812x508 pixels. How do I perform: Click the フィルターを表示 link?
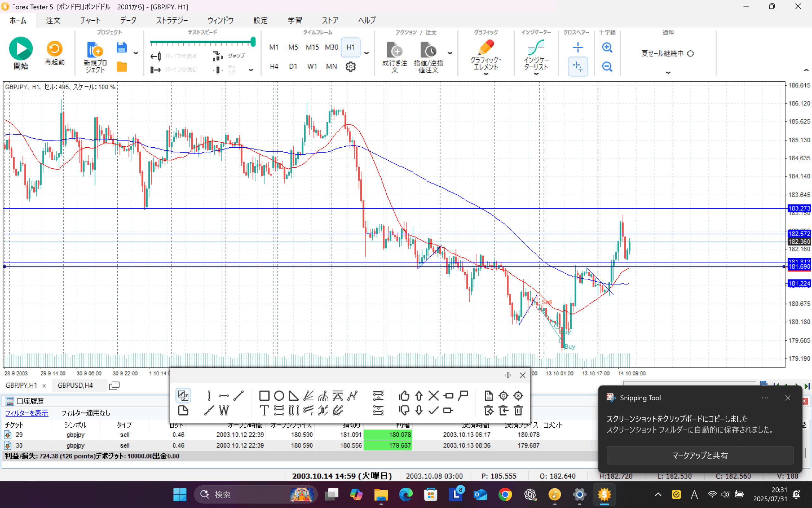tap(27, 413)
